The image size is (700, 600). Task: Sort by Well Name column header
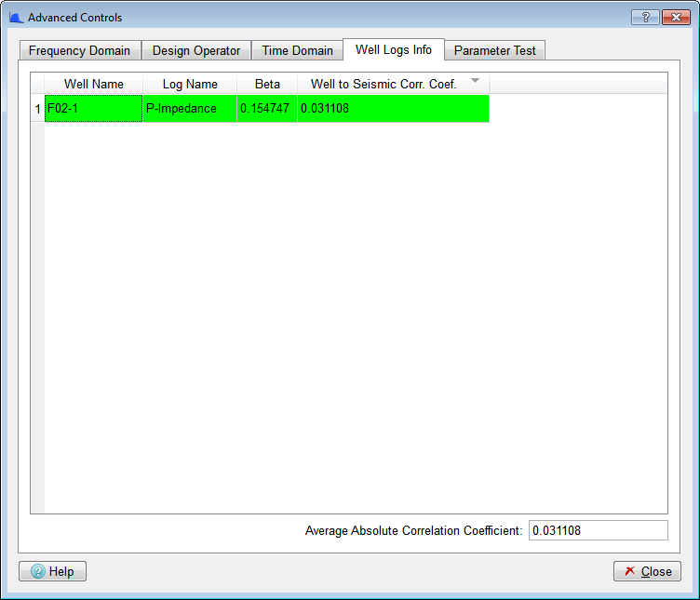click(93, 84)
